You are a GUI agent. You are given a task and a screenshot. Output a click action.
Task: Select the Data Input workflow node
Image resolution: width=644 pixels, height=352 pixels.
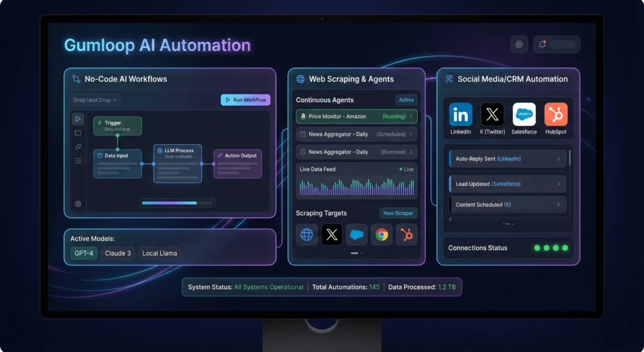(x=118, y=164)
